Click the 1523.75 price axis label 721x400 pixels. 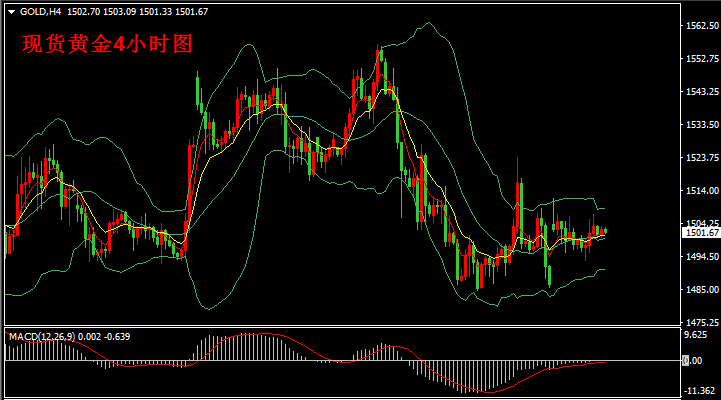[702, 158]
